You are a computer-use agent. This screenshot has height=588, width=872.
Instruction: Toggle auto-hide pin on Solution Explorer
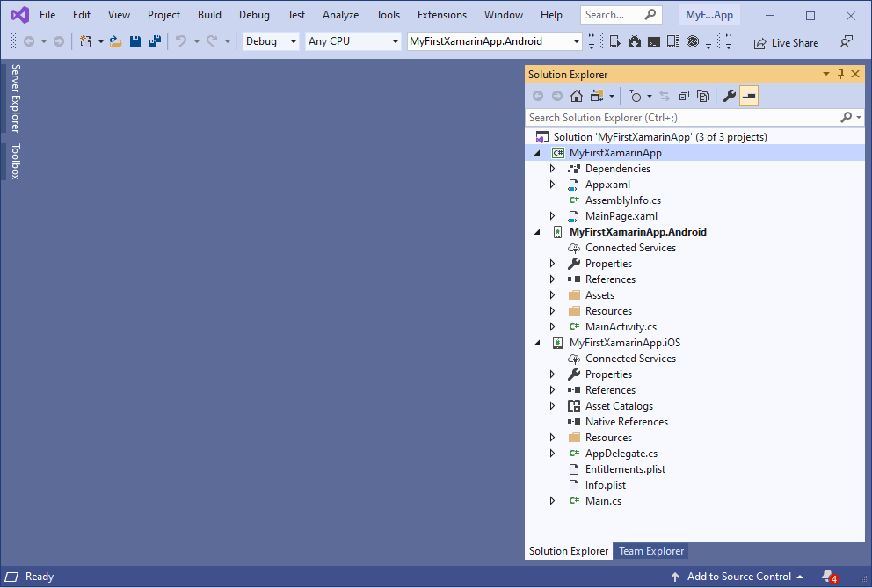tap(841, 74)
